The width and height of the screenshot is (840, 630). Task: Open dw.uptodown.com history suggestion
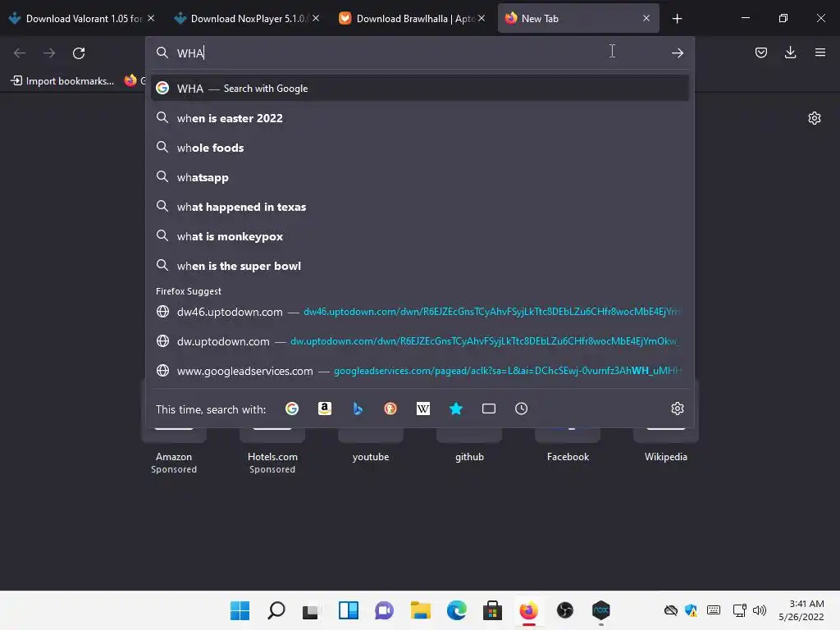coord(420,341)
